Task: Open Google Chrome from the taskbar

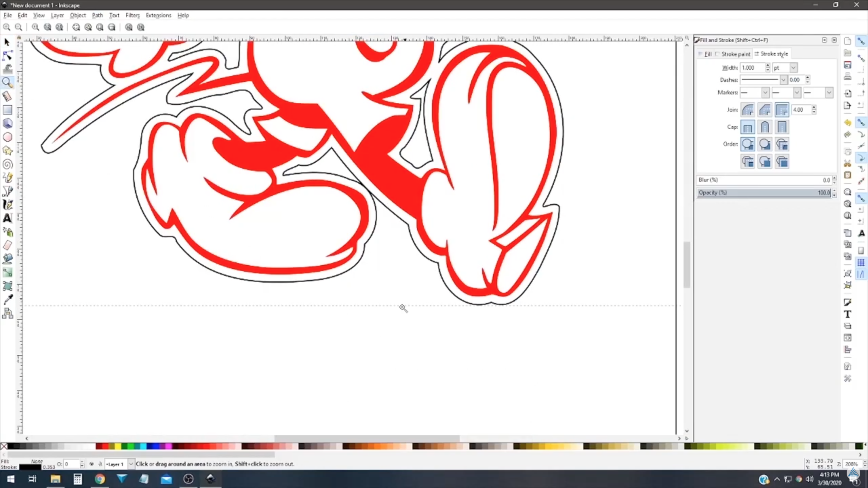Action: [99, 479]
